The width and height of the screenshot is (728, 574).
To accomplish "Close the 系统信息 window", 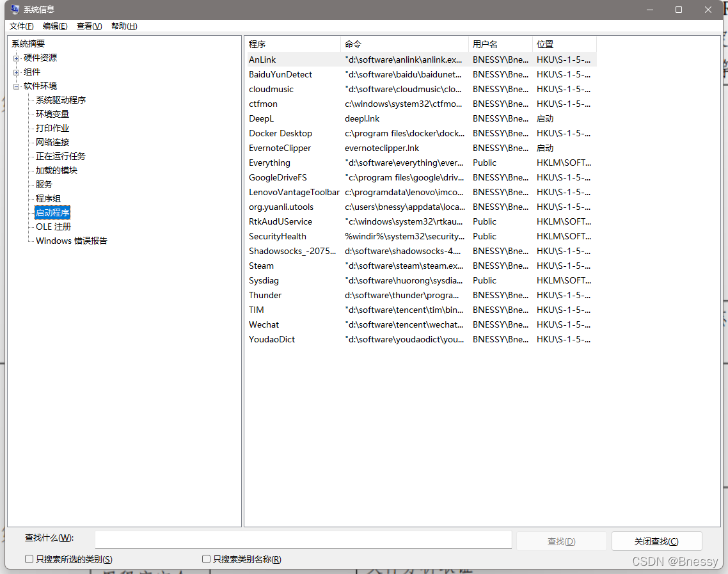I will pyautogui.click(x=708, y=10).
